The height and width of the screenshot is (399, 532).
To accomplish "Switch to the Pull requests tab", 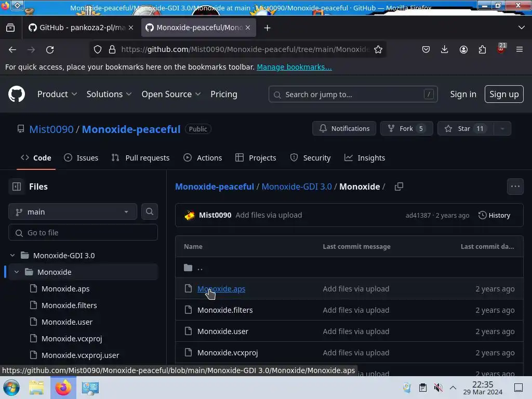I will pos(140,158).
